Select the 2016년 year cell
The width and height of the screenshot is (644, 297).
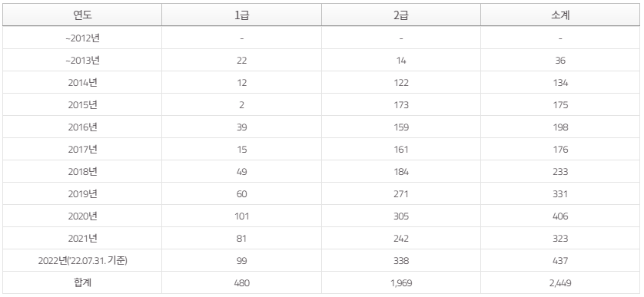tap(82, 127)
